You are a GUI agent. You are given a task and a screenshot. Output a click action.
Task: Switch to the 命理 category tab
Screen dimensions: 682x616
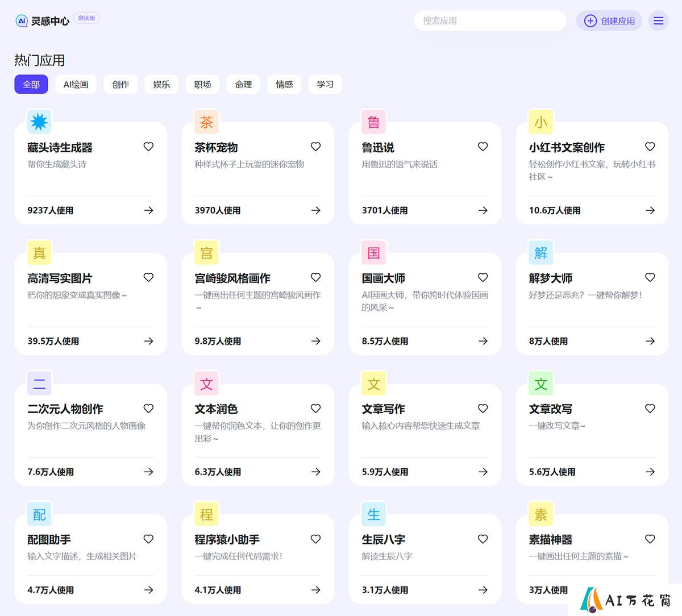coord(243,84)
